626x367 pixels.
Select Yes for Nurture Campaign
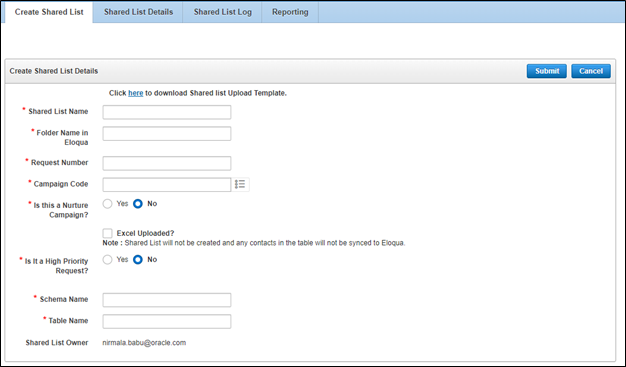tap(107, 204)
